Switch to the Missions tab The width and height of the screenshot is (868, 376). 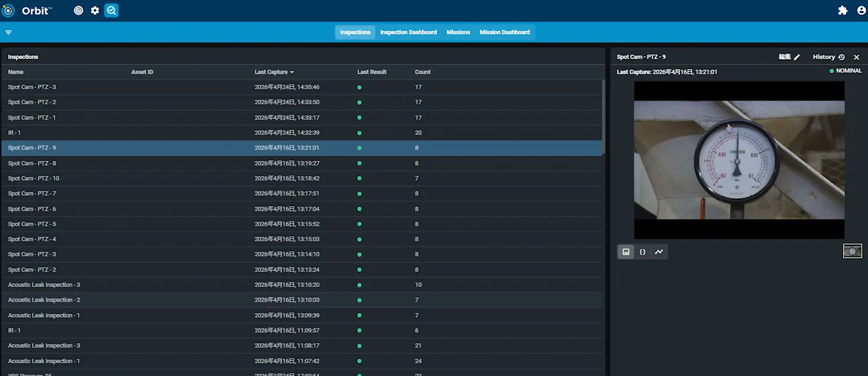(x=458, y=32)
